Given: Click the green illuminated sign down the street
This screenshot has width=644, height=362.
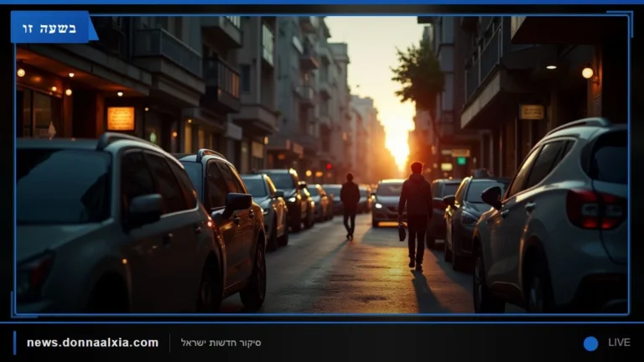Looking at the screenshot, I should pyautogui.click(x=461, y=161).
